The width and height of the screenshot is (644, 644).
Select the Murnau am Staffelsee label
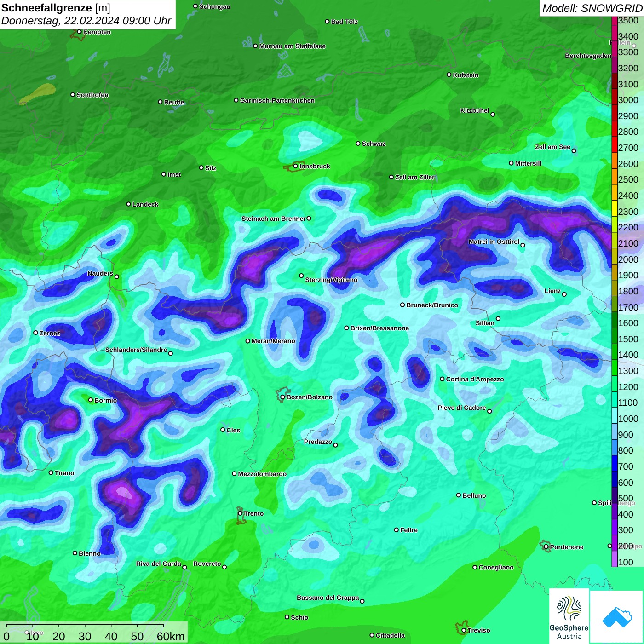pos(292,46)
